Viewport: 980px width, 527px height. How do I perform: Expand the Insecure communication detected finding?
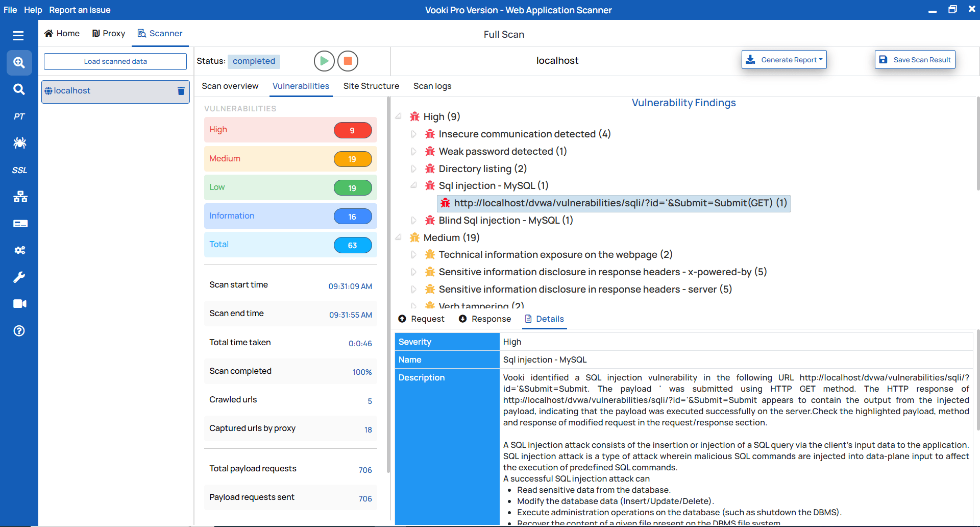(x=413, y=134)
